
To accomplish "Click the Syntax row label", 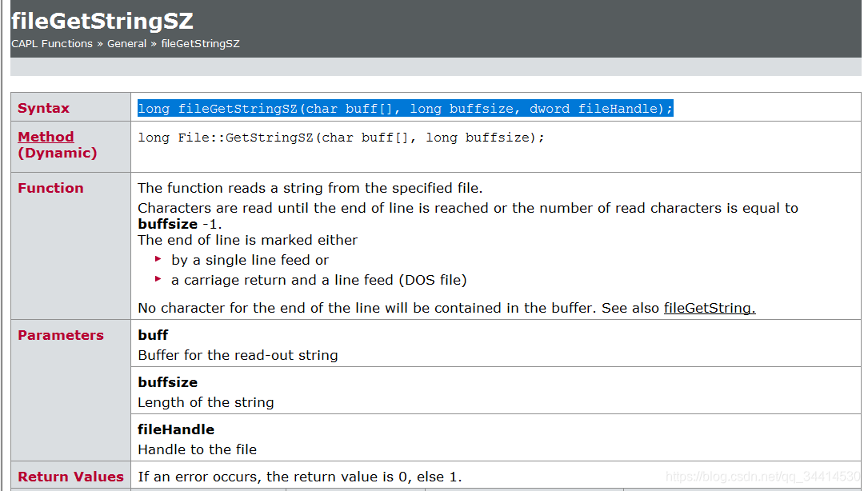I will click(x=44, y=108).
